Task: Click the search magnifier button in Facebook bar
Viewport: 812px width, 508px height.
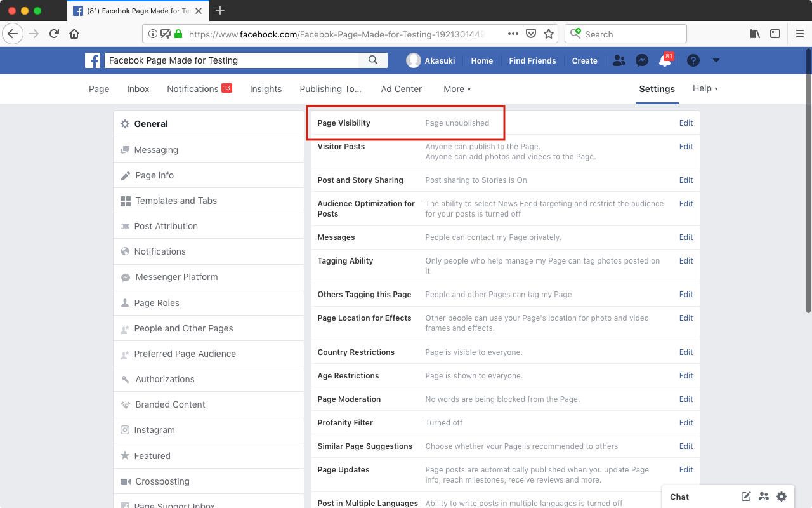Action: click(x=373, y=60)
